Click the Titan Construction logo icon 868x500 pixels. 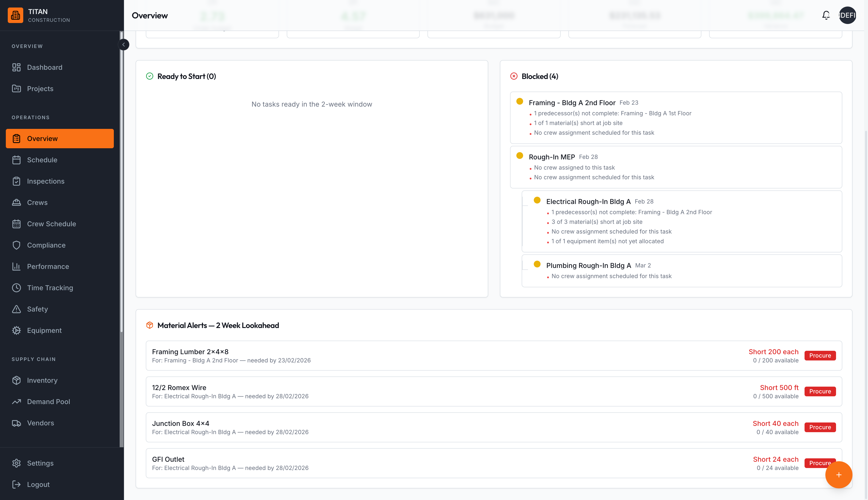coord(15,16)
